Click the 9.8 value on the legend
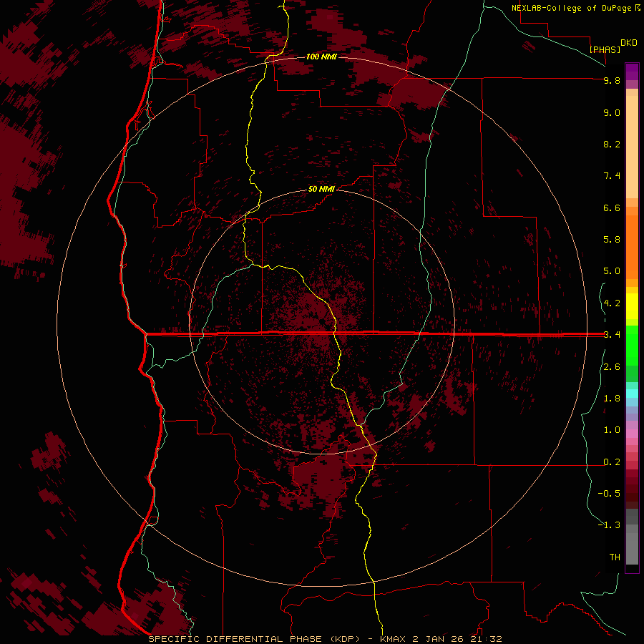 (x=612, y=80)
